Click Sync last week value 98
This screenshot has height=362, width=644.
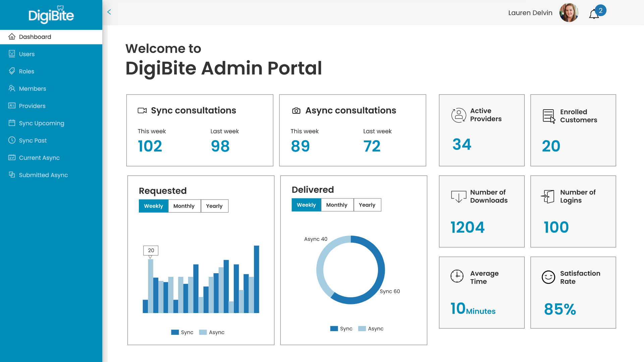220,146
